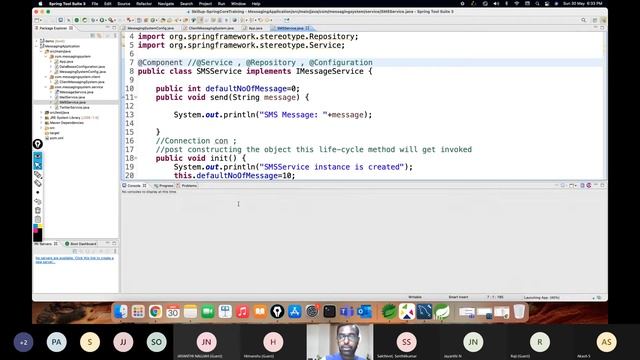
Task: Open Microsoft Outlook from the dock
Action: click(364, 312)
